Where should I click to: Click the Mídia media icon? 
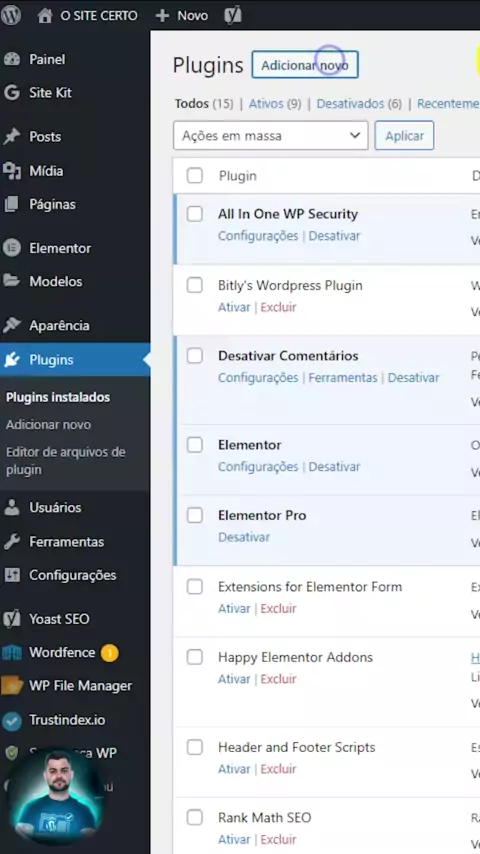click(x=11, y=171)
